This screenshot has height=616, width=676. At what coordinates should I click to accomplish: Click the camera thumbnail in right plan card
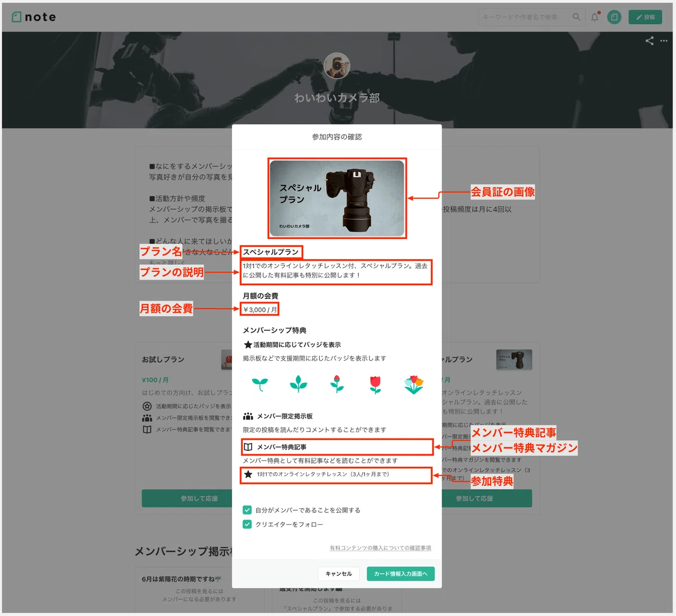514,360
